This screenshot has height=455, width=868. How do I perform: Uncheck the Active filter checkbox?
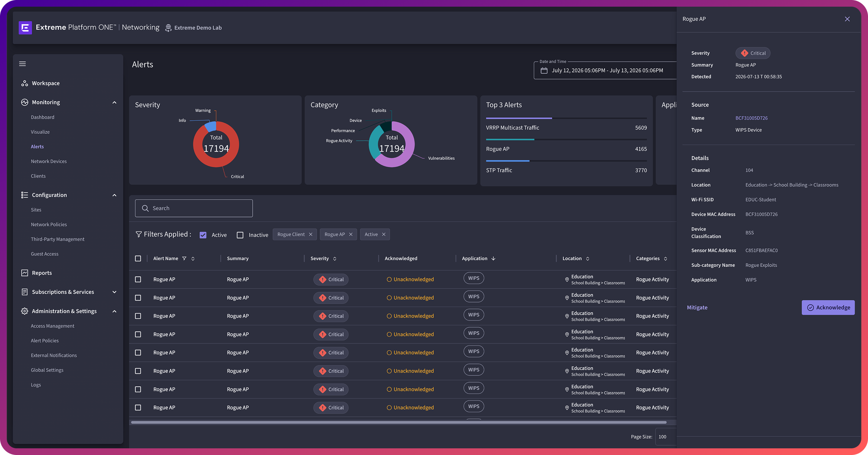(x=203, y=235)
